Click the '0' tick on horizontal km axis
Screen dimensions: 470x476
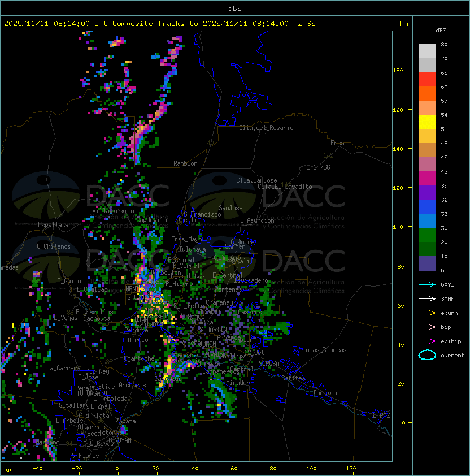point(117,469)
